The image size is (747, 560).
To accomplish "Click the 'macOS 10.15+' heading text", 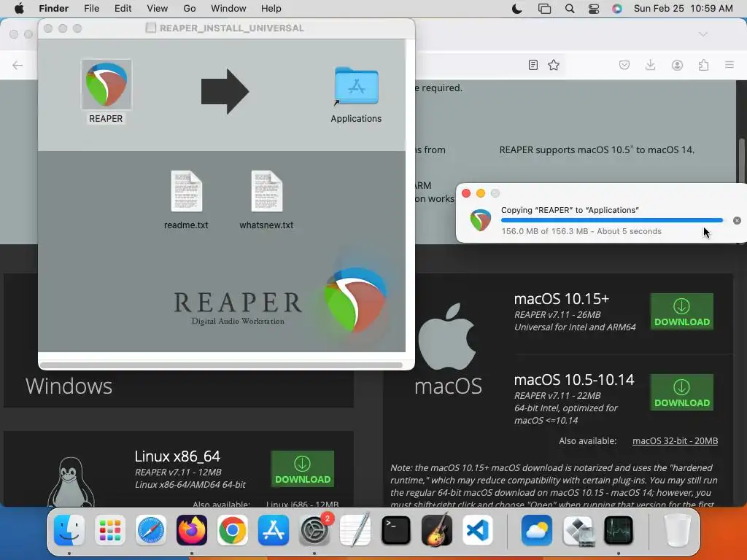I will tap(561, 298).
